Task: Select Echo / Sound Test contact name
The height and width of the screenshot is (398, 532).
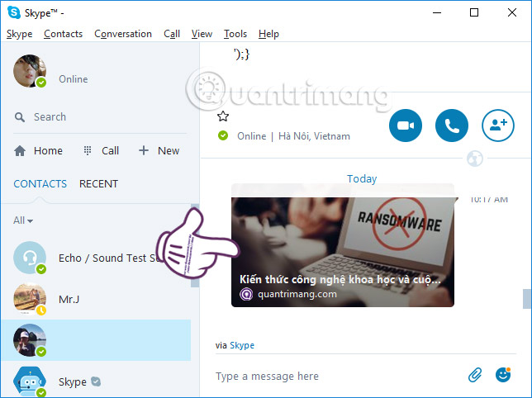Action: [x=110, y=258]
